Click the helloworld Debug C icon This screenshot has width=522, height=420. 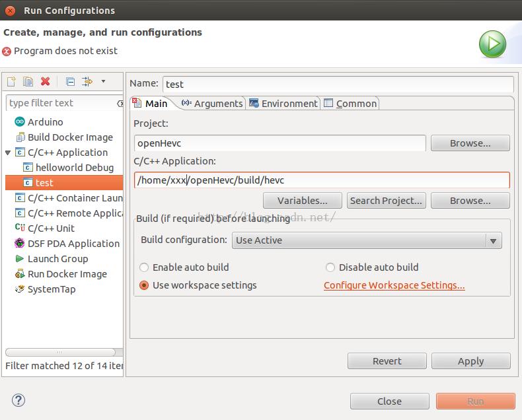click(x=28, y=167)
